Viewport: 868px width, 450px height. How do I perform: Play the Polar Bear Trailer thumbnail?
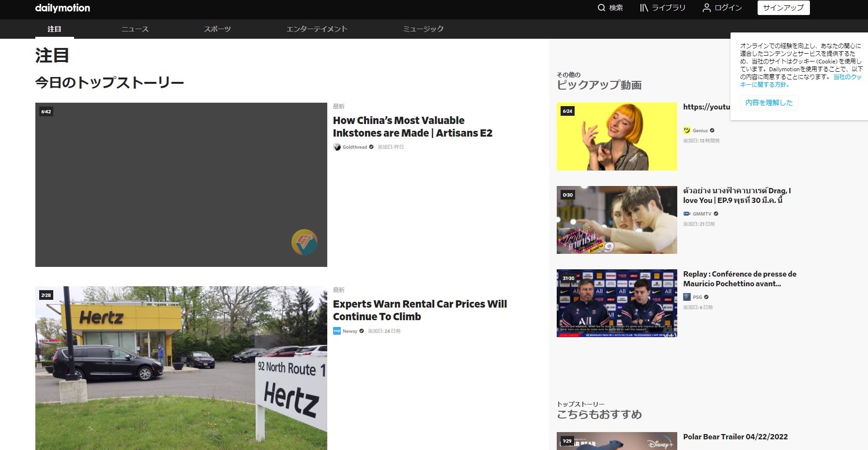[x=617, y=441]
